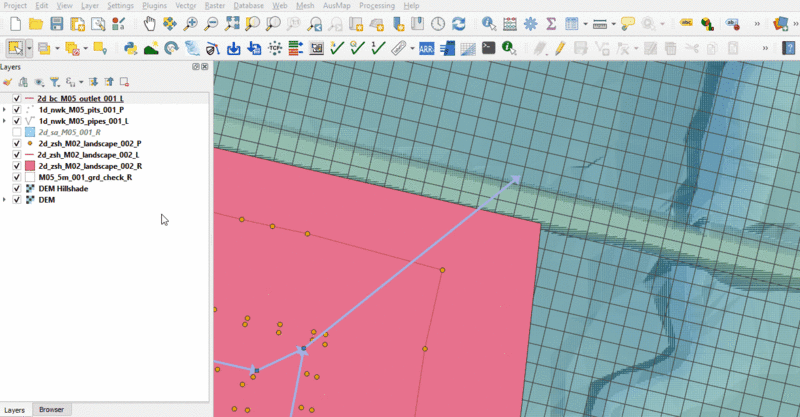Open the Statistical Summary sigma icon
The height and width of the screenshot is (417, 800).
550,23
